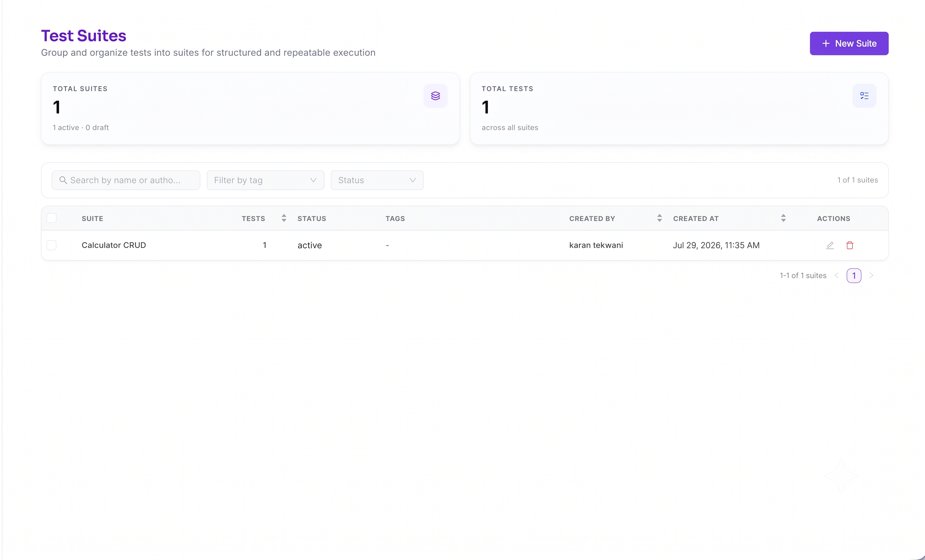Click the active status cell
This screenshot has width=925, height=560.
(310, 245)
